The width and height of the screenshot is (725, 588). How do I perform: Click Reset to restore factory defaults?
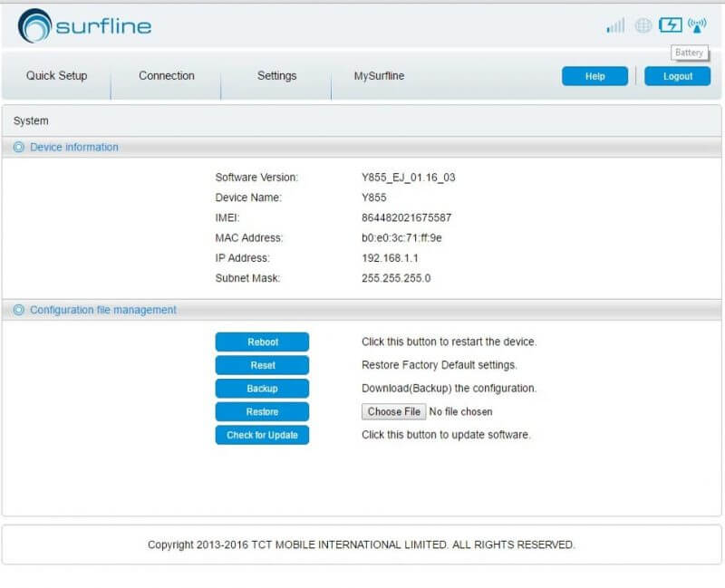(262, 365)
